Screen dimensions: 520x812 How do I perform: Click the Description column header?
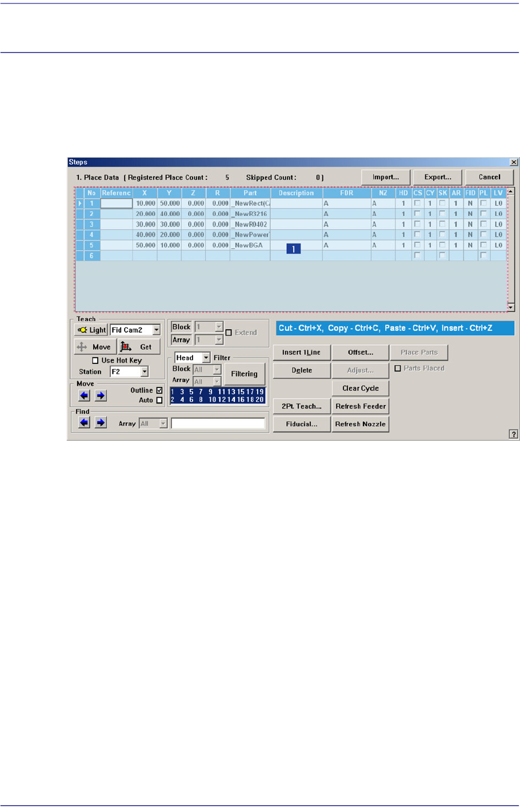pyautogui.click(x=296, y=193)
